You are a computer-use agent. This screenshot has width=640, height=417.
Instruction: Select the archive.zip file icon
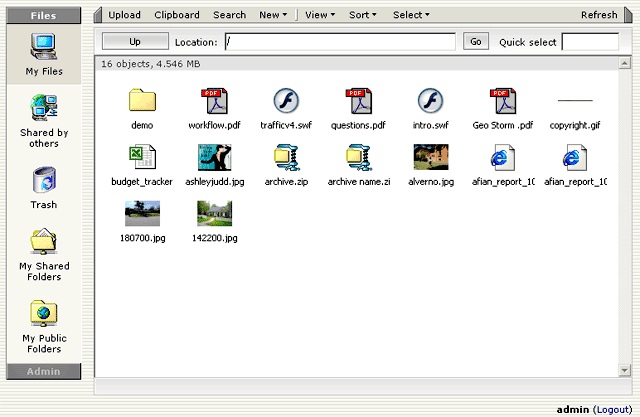click(x=287, y=157)
